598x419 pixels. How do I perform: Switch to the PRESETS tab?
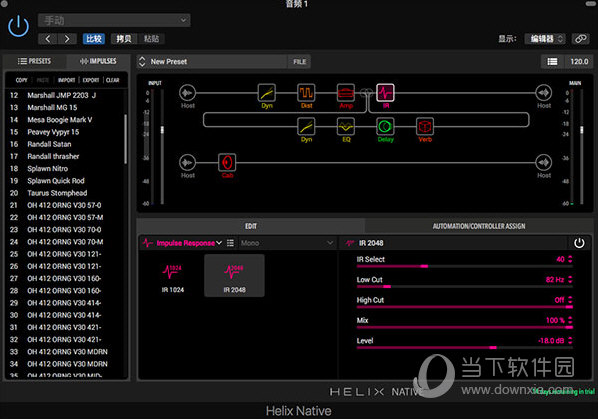34,61
